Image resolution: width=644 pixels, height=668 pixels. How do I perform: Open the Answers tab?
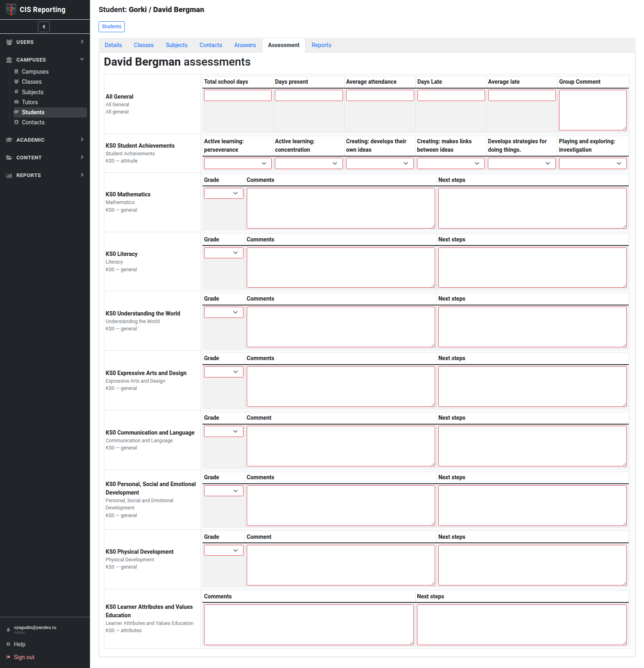pyautogui.click(x=245, y=45)
